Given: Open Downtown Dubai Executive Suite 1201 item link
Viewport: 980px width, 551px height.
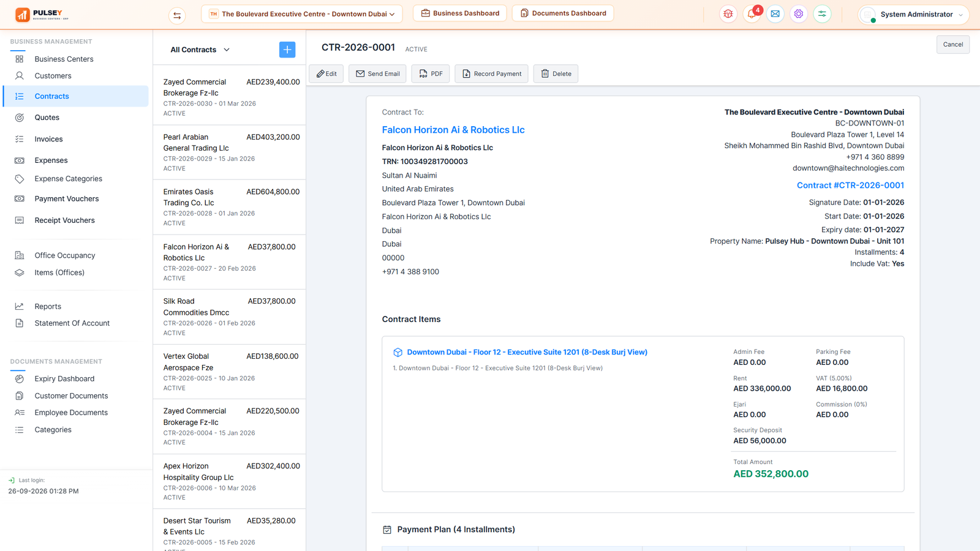Looking at the screenshot, I should click(527, 353).
